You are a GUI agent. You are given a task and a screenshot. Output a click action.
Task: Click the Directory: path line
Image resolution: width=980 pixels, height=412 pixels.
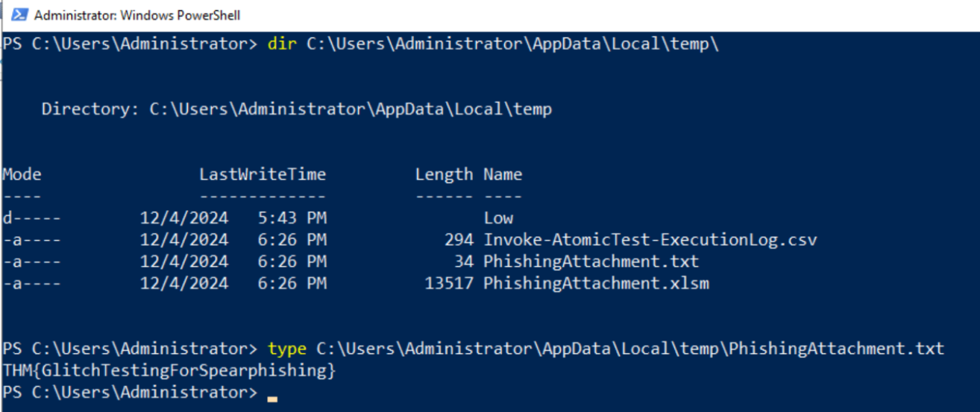tap(297, 110)
